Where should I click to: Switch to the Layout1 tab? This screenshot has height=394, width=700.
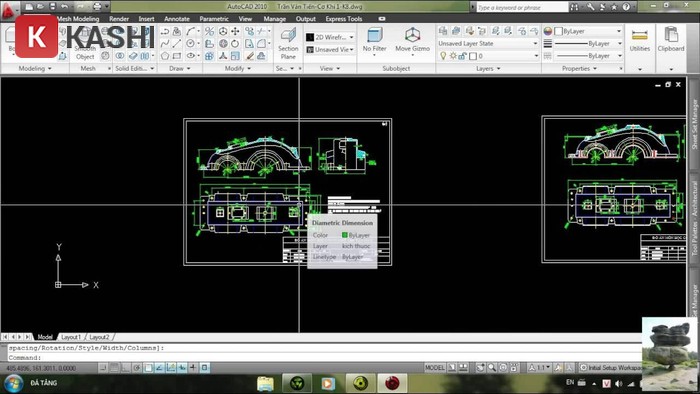point(71,337)
